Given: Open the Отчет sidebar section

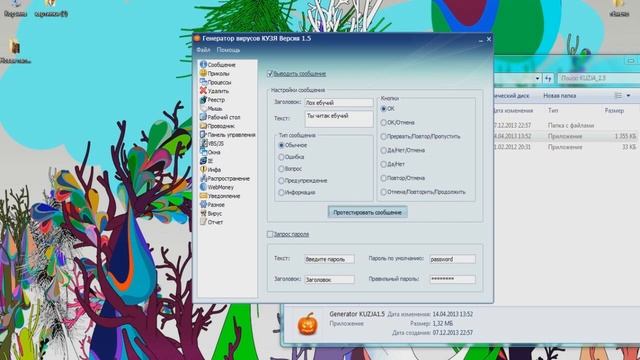Looking at the screenshot, I should click(x=211, y=222).
